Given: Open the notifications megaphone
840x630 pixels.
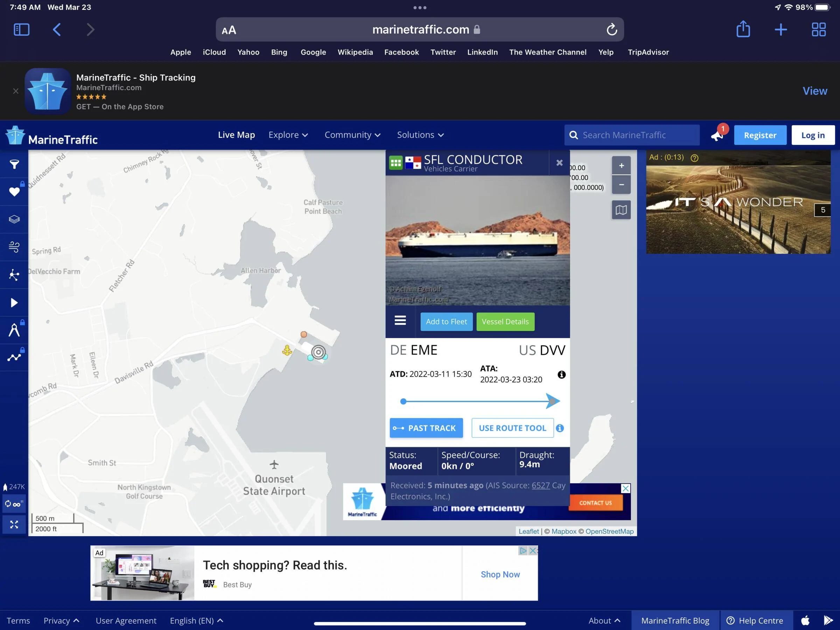Looking at the screenshot, I should (717, 135).
